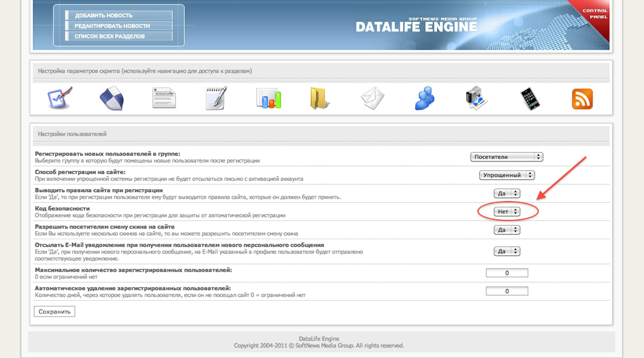The width and height of the screenshot is (644, 358).
Task: Open the notepad with pencil icon
Action: [x=216, y=99]
